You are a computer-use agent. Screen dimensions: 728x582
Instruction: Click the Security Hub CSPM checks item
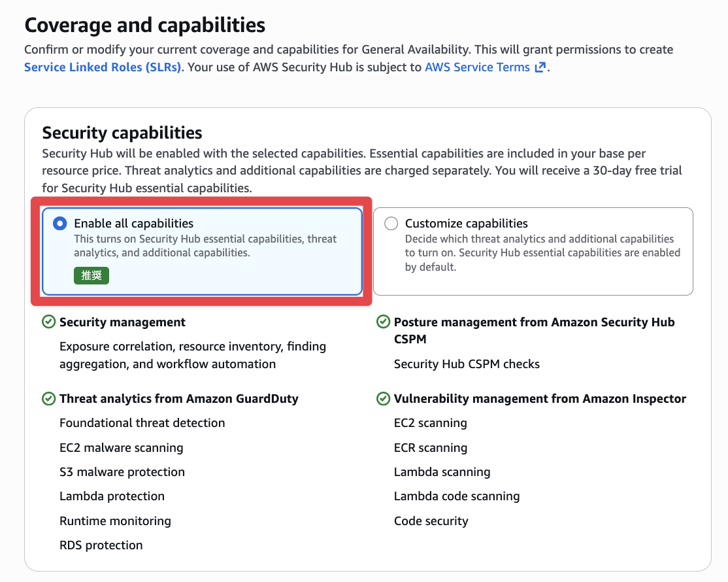tap(467, 364)
